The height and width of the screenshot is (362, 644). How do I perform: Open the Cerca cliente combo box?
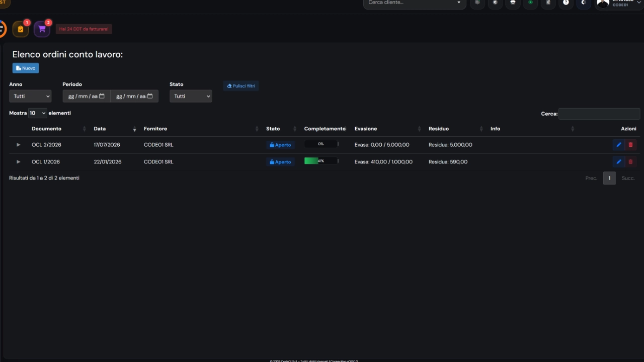point(415,3)
